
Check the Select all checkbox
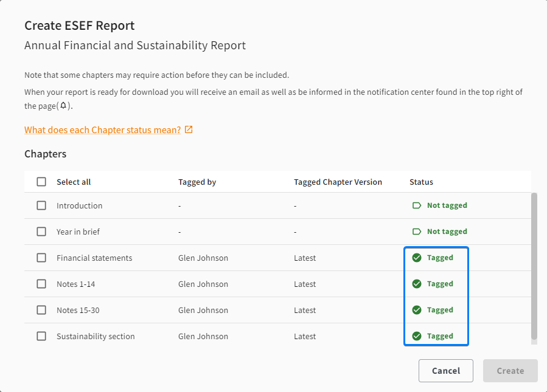(41, 182)
